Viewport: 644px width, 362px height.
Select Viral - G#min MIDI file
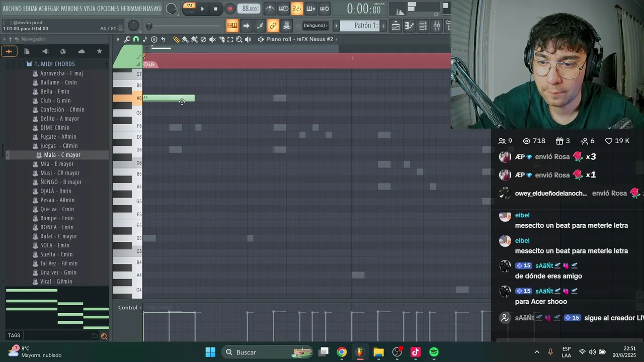(x=56, y=282)
